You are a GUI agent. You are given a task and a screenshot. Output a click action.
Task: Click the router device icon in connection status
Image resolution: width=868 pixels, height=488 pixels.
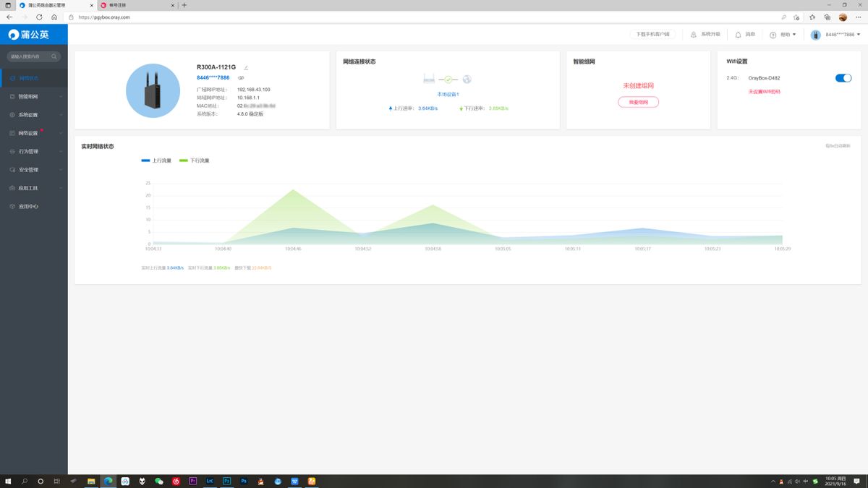click(429, 79)
